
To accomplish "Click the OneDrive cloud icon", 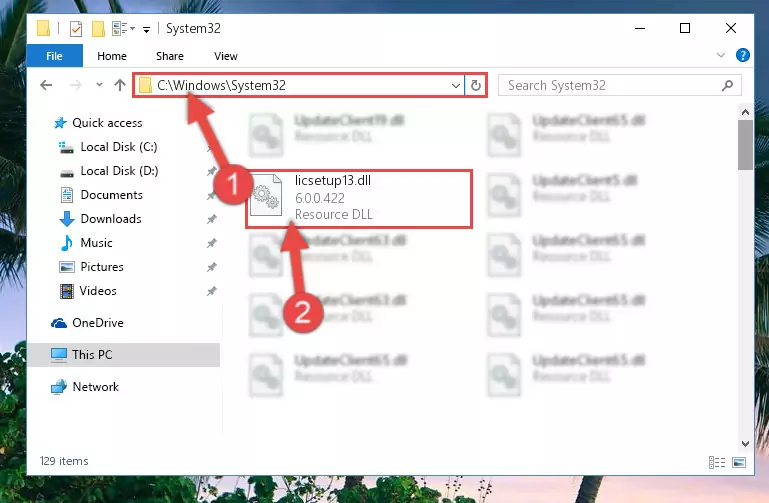I will click(x=59, y=323).
